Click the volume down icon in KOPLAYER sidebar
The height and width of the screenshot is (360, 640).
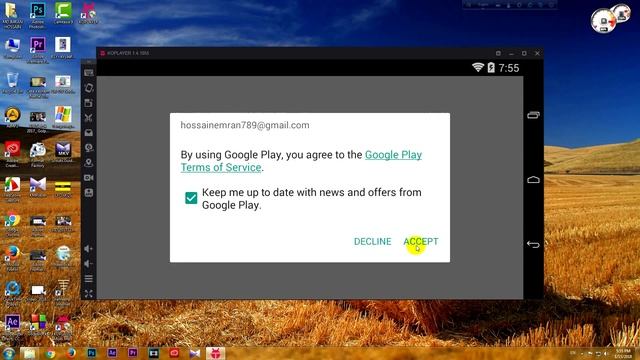click(89, 264)
